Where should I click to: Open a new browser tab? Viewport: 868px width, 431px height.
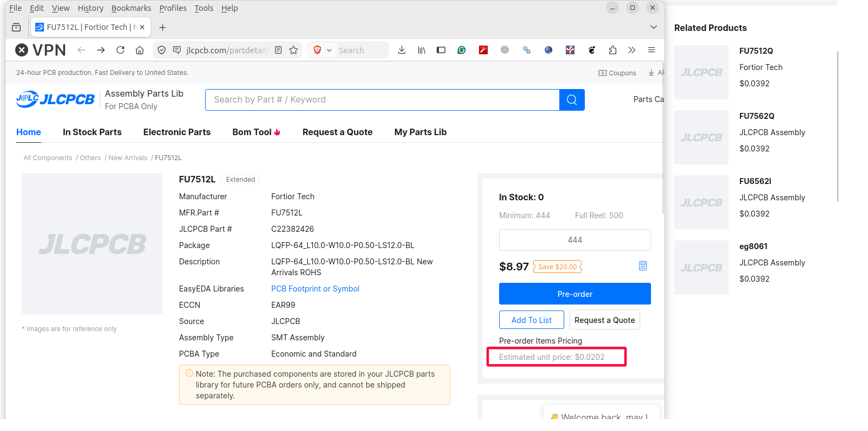(x=162, y=27)
